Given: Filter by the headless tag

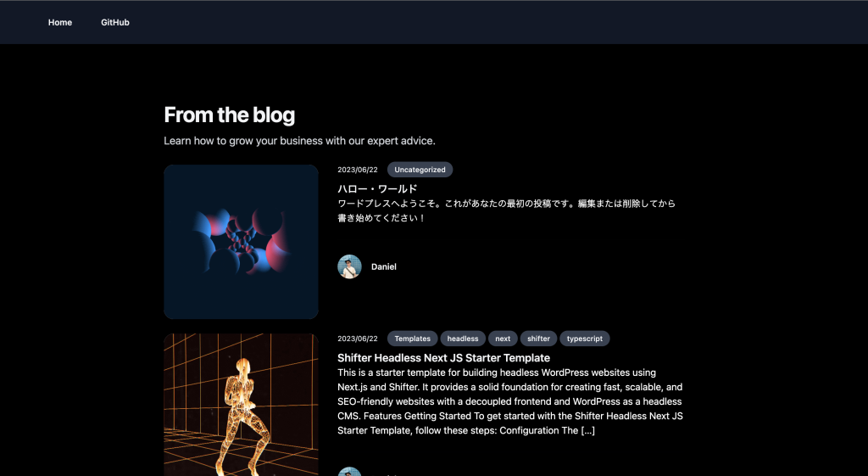Looking at the screenshot, I should tap(463, 339).
